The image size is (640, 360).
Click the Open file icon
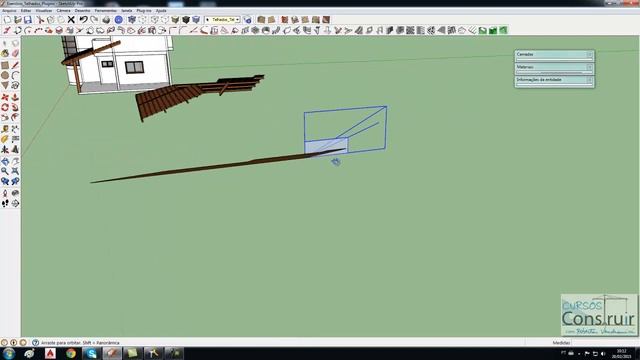click(18, 20)
